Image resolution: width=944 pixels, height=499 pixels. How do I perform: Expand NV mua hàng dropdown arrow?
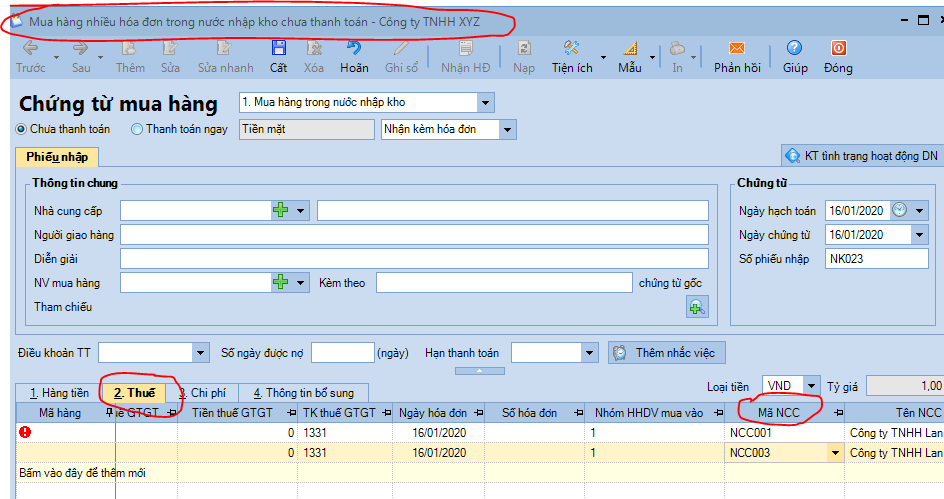[x=300, y=282]
